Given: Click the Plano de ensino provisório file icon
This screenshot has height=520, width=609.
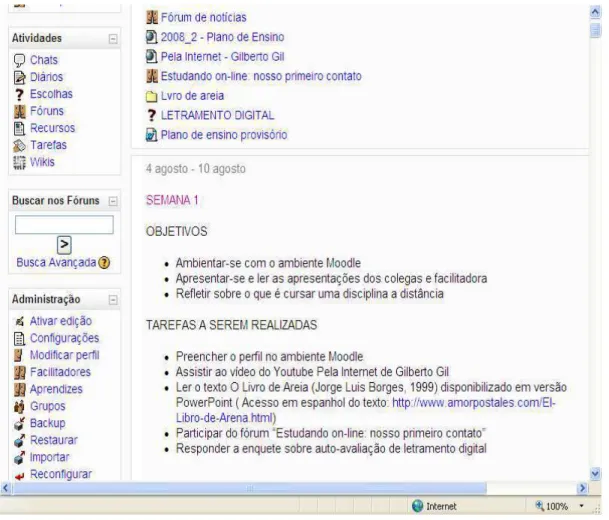Looking at the screenshot, I should click(151, 135).
